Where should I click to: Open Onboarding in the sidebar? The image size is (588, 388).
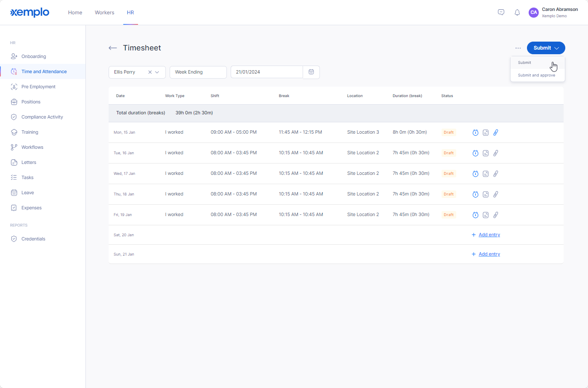(34, 56)
